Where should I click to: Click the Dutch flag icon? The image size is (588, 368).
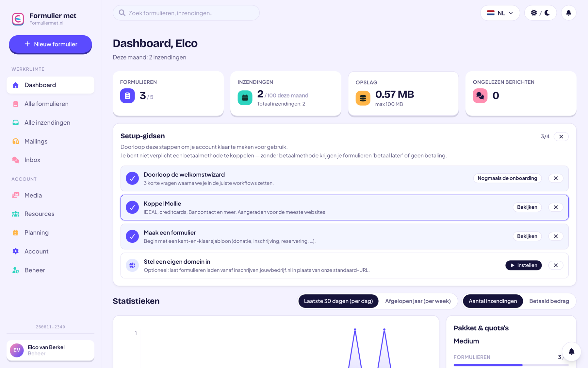pos(491,13)
